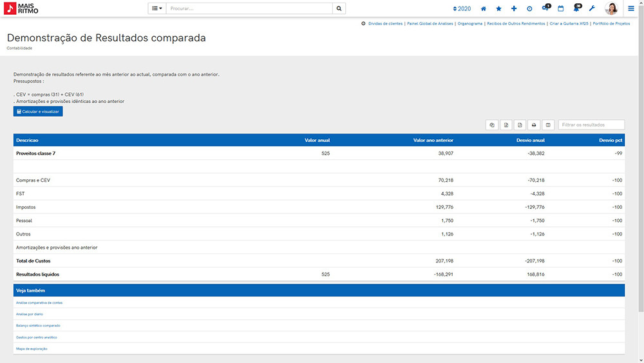Open favorites star icon
This screenshot has width=644, height=363.
coord(498,8)
